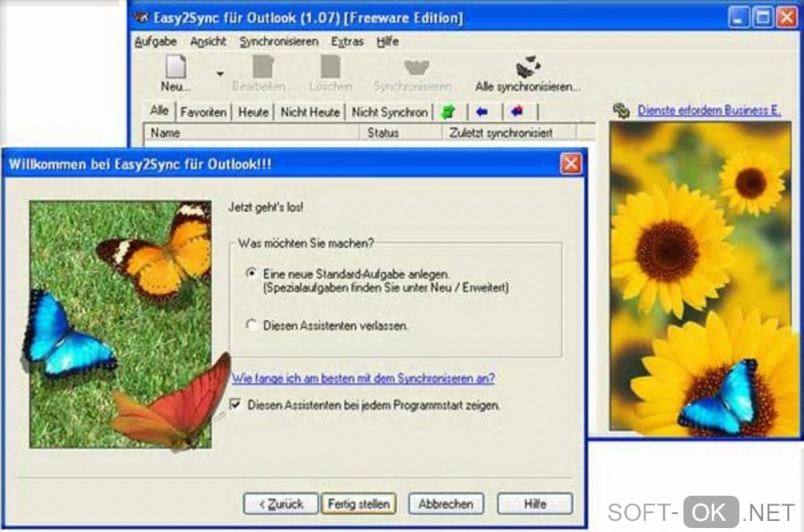Switch to the Nicht Synchron tab

coord(389,112)
